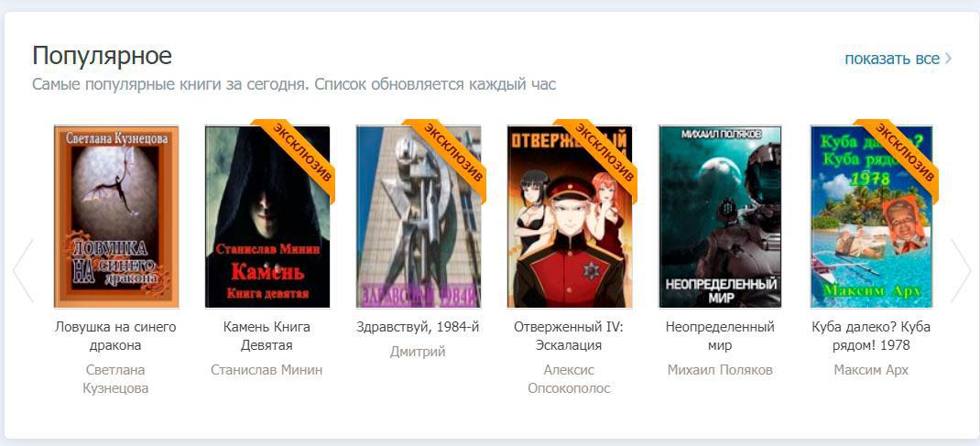This screenshot has width=980, height=446.
Task: Open author 'Светлана Кузнецова' page
Action: (x=115, y=379)
